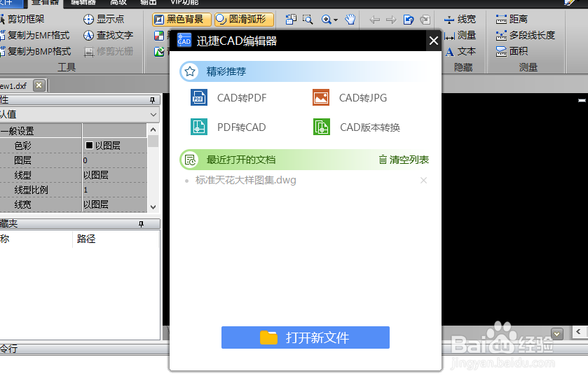Click properties panel scroll up arrow
Image resolution: width=588 pixels, height=383 pixels.
click(x=153, y=130)
